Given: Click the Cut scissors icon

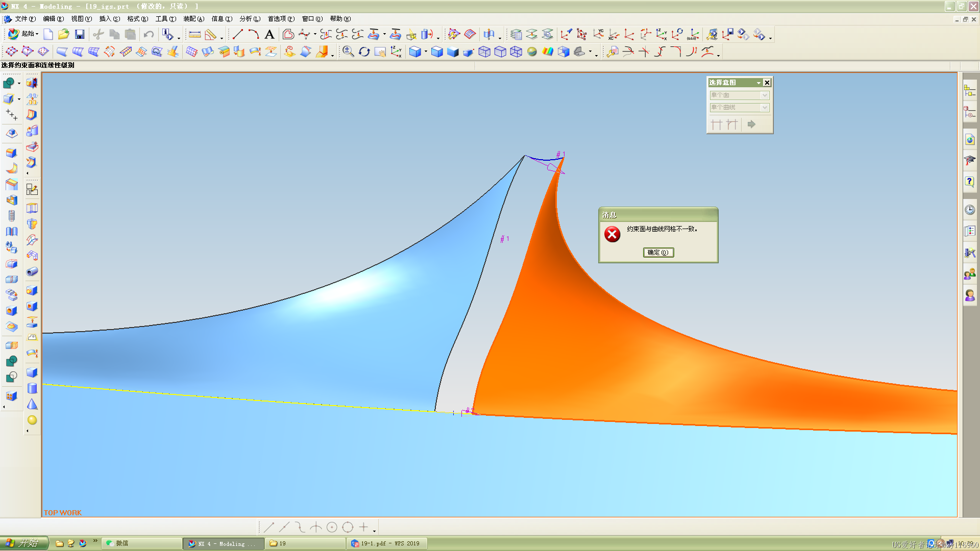Looking at the screenshot, I should point(99,34).
